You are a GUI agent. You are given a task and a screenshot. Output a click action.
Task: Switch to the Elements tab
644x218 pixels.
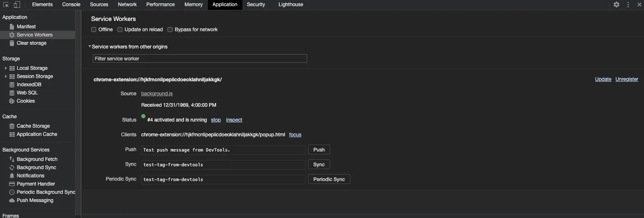click(x=42, y=5)
